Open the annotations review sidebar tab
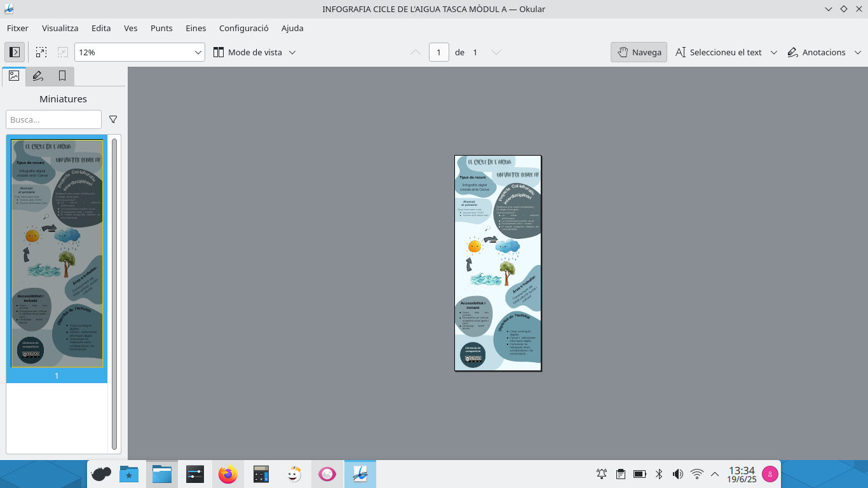The image size is (868, 488). [x=38, y=76]
